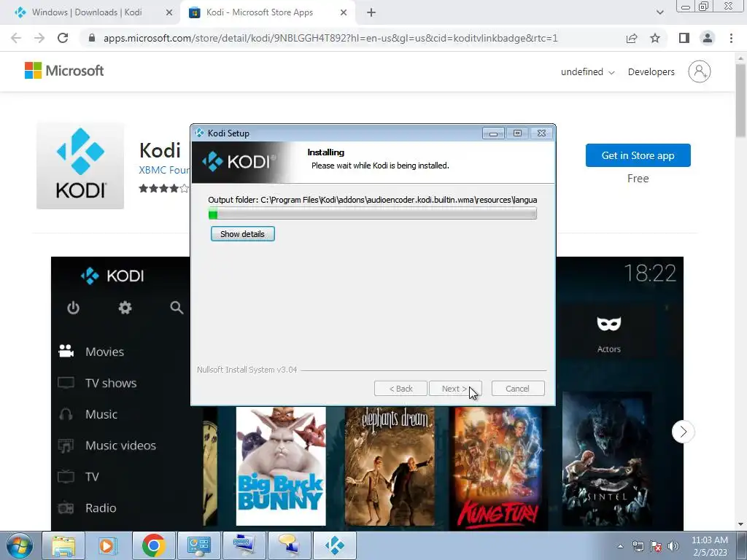This screenshot has height=560, width=747.
Task: Click the settings gear in Kodi screenshot
Action: pos(125,308)
